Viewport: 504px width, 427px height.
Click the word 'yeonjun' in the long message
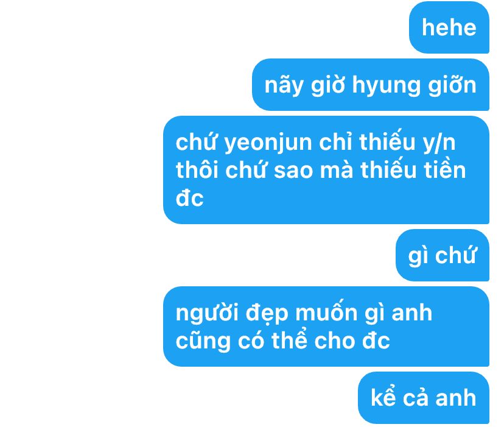pos(268,143)
